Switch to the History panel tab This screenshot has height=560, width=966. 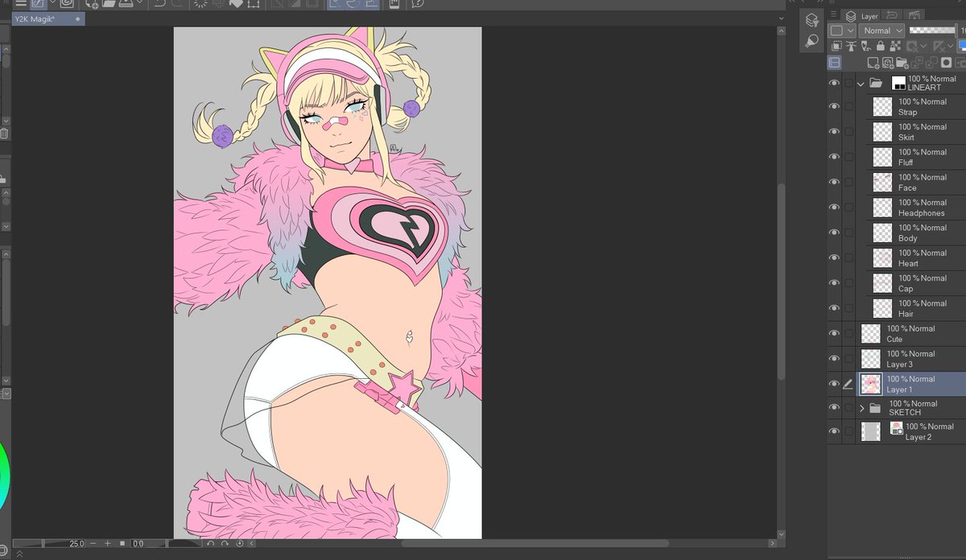tap(892, 15)
